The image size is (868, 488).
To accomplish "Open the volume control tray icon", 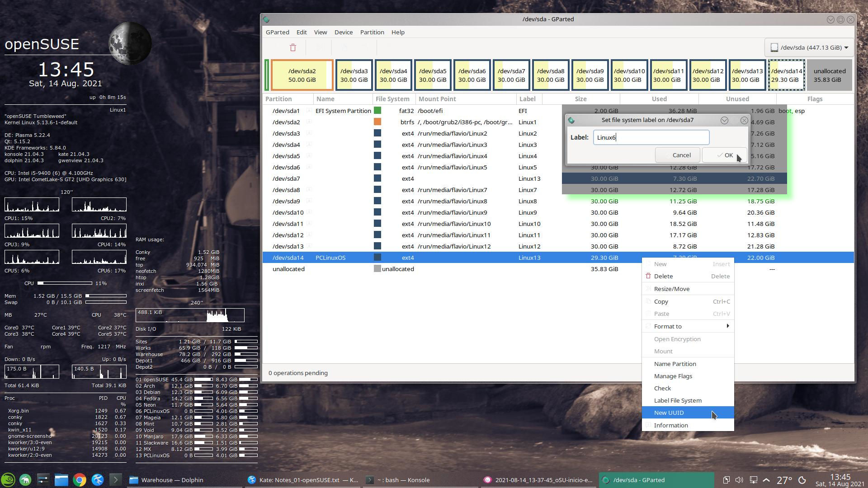I will pyautogui.click(x=740, y=480).
